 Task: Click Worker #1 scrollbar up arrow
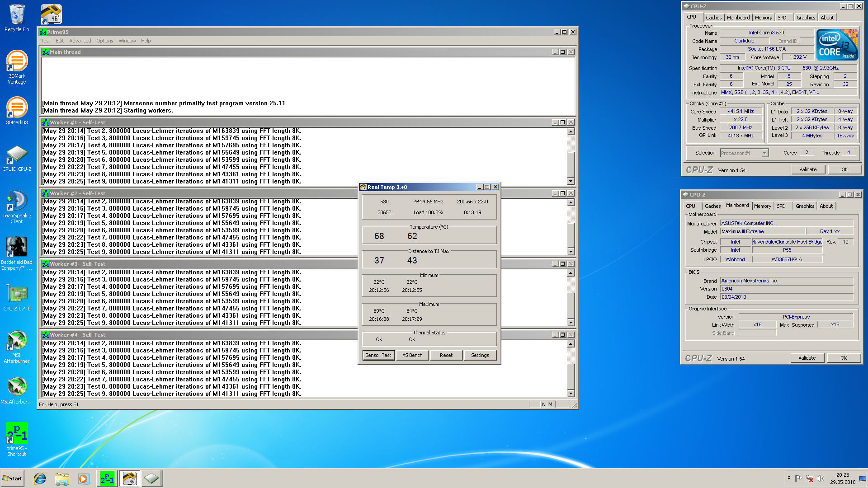point(571,131)
